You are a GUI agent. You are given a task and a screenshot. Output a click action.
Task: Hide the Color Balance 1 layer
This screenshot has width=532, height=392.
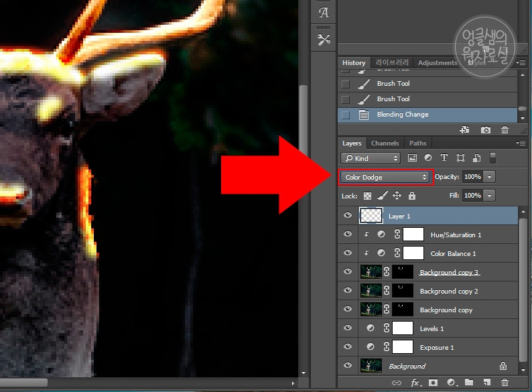348,253
